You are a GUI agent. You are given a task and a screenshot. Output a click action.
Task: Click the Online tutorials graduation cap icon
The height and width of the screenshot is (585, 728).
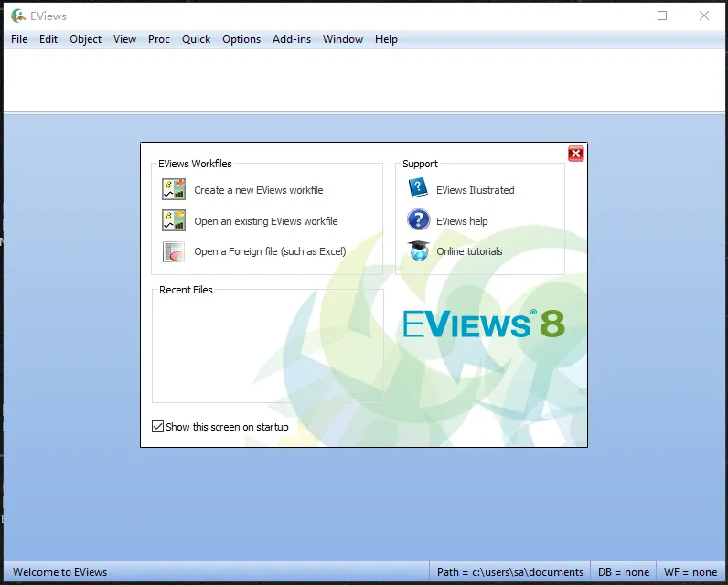click(419, 250)
